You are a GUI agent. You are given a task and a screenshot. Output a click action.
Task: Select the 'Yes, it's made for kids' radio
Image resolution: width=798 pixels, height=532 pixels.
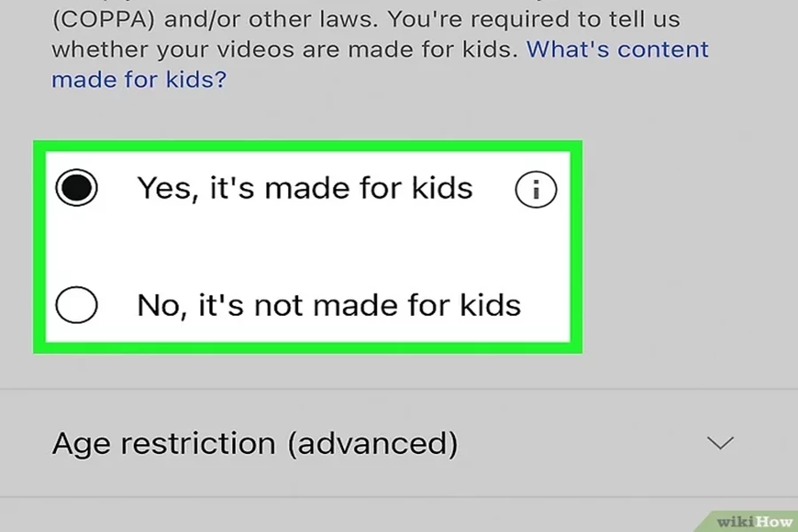(76, 187)
